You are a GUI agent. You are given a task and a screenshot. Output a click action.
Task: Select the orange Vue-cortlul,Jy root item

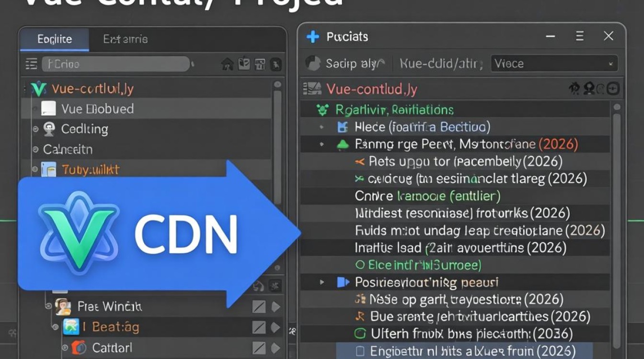tap(92, 89)
